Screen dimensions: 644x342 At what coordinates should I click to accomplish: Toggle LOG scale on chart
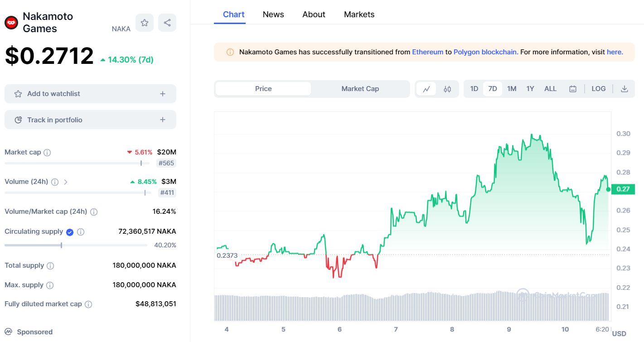click(599, 89)
